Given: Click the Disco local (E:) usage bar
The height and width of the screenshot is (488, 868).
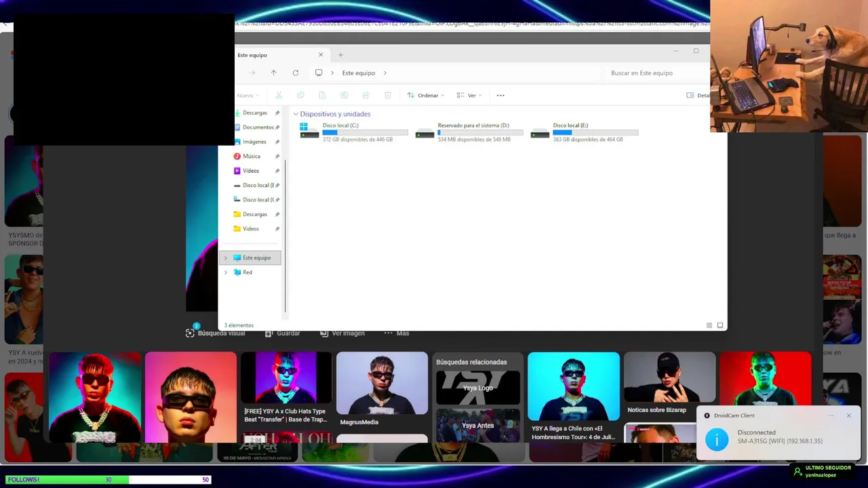Looking at the screenshot, I should (x=595, y=132).
